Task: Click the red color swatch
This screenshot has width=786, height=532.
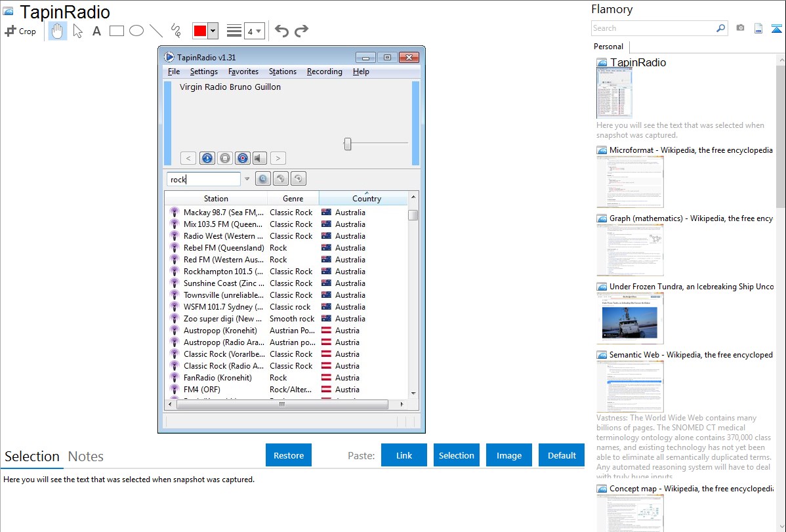Action: (x=200, y=31)
